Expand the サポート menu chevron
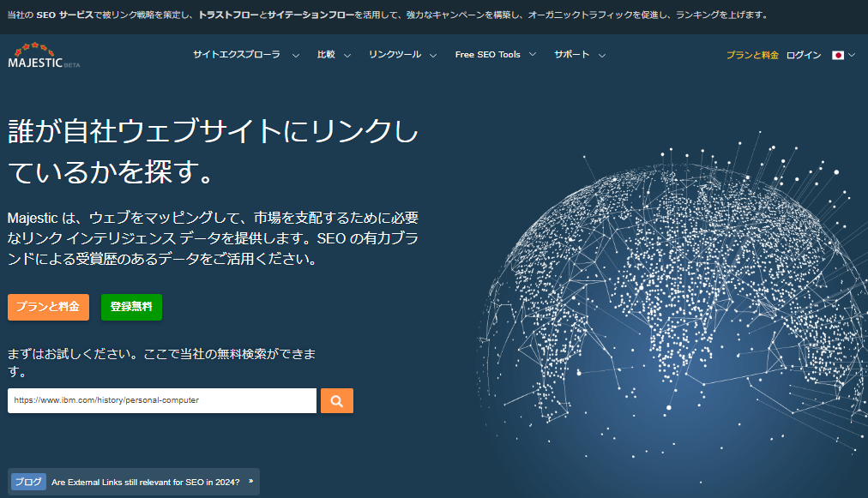Viewport: 868px width, 498px height. (x=602, y=56)
